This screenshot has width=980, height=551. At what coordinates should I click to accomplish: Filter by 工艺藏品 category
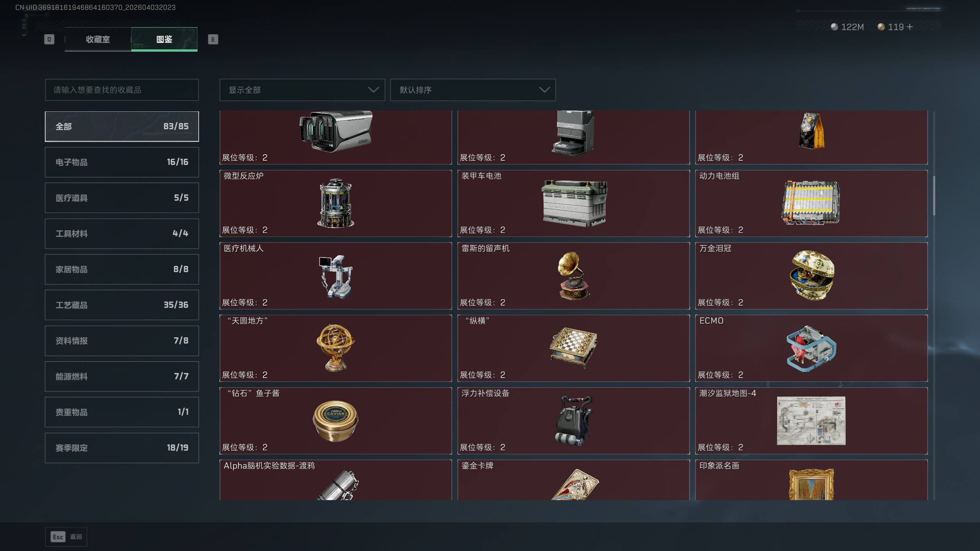click(x=122, y=305)
